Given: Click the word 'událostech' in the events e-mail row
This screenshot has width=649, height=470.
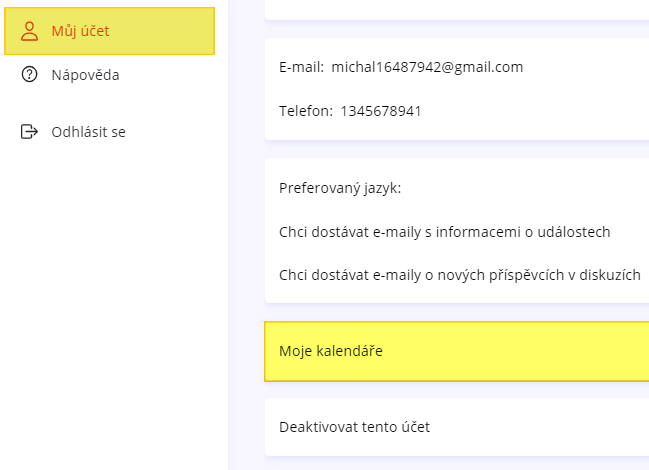Looking at the screenshot, I should [574, 232].
